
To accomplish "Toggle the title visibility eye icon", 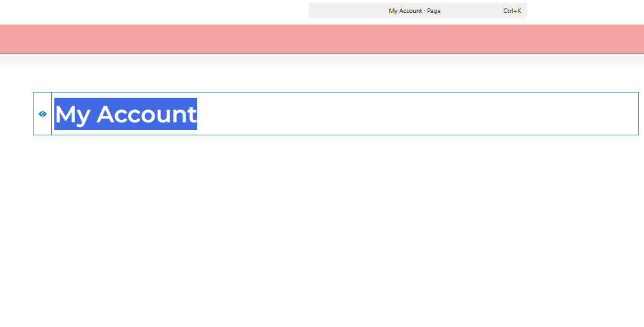I will click(43, 114).
